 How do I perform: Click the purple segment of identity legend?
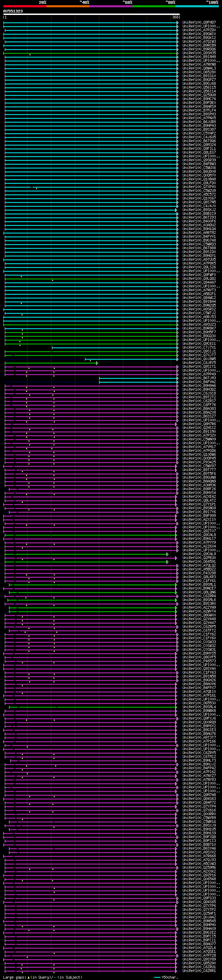tap(111, 6)
